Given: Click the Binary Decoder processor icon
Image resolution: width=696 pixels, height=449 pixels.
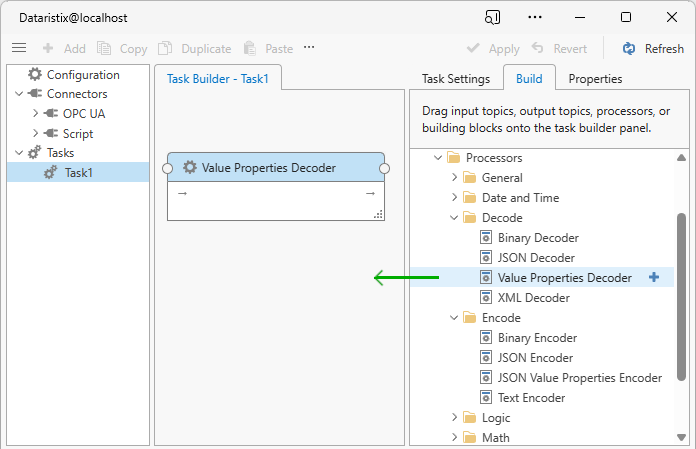Looking at the screenshot, I should pos(487,238).
